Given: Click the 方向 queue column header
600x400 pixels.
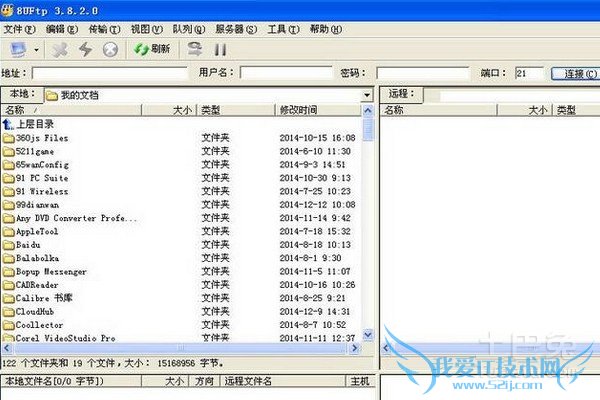Looking at the screenshot, I should [204, 381].
